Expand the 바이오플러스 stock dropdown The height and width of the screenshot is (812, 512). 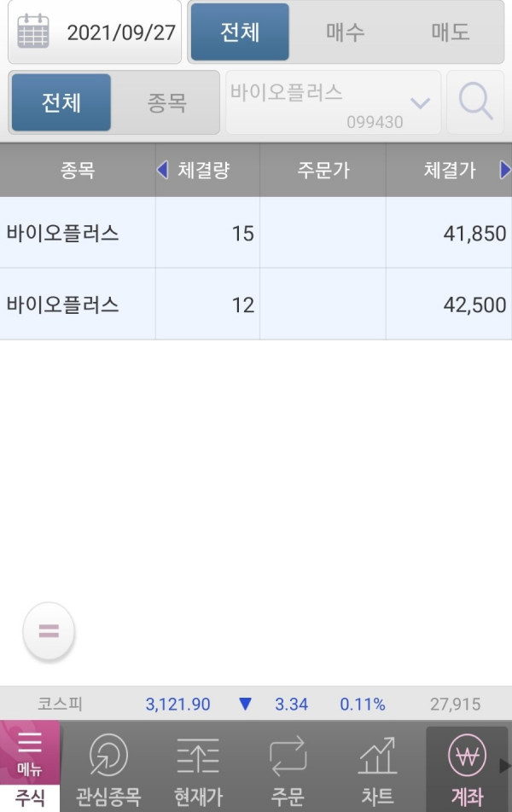point(333,102)
